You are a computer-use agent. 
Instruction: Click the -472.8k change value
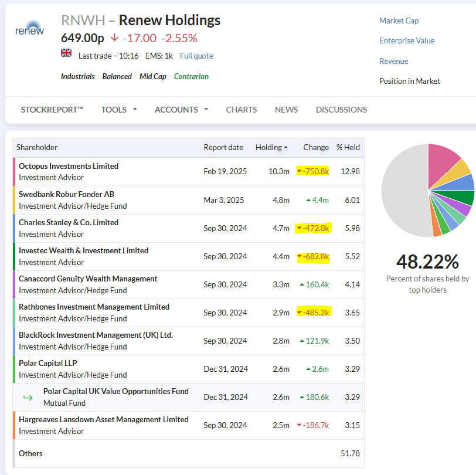[x=313, y=228]
